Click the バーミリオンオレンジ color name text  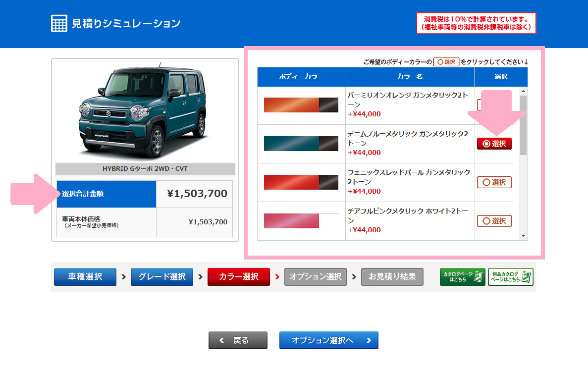click(408, 100)
